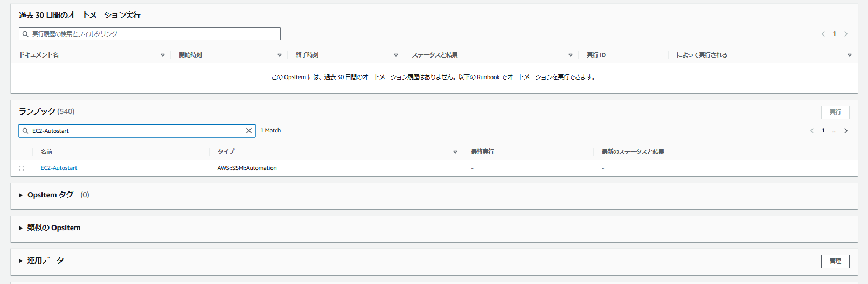Sort runbooks by タイプ column arrow
The height and width of the screenshot is (284, 868).
(x=455, y=152)
